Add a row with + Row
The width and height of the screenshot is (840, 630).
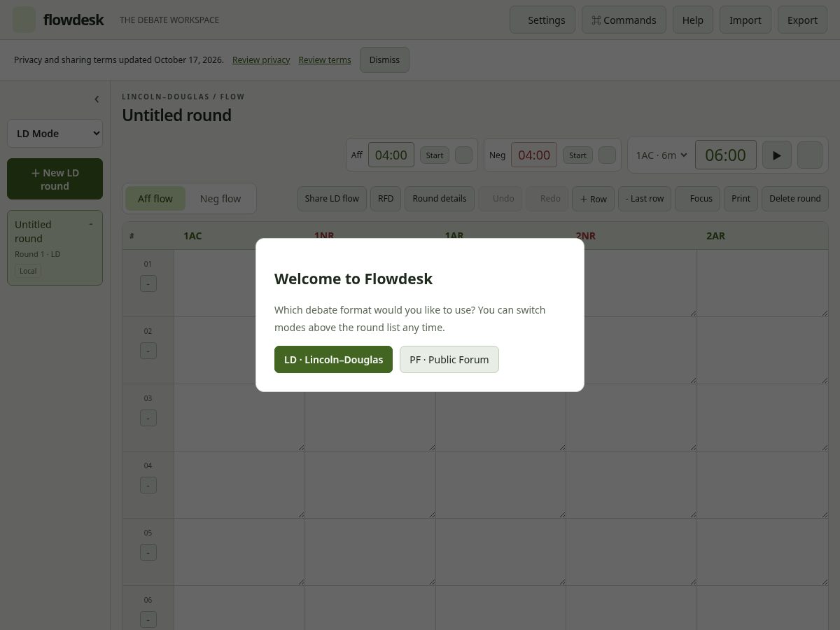click(x=594, y=199)
